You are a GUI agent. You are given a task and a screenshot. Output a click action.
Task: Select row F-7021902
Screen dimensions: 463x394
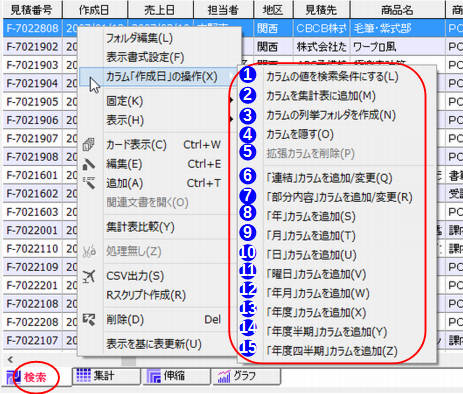pyautogui.click(x=32, y=47)
